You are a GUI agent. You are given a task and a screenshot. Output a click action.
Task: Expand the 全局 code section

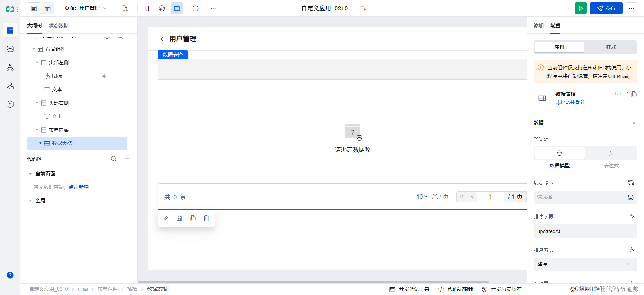pos(30,201)
